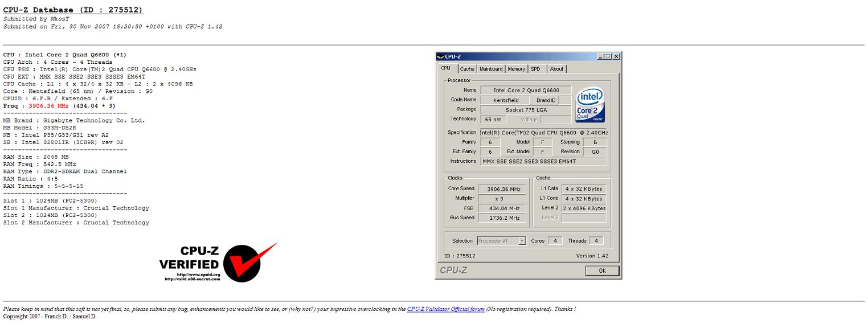This screenshot has height=336, width=868.
Task: Click the Revision value G0 field
Action: (x=595, y=152)
